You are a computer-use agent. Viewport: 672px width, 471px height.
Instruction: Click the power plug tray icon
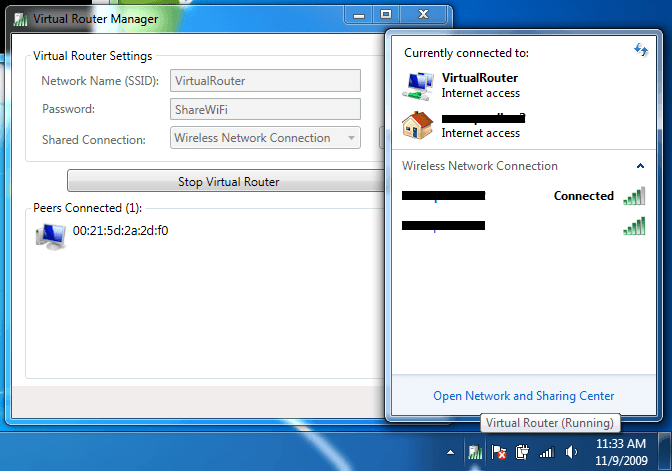[521, 452]
